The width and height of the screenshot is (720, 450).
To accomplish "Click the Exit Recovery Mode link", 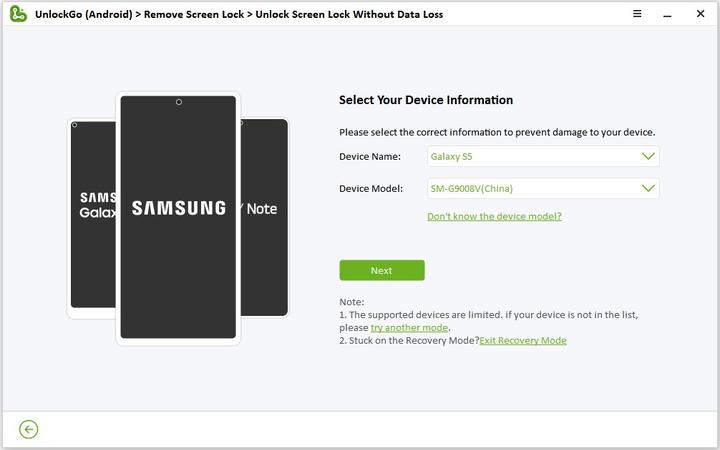I will [x=523, y=341].
